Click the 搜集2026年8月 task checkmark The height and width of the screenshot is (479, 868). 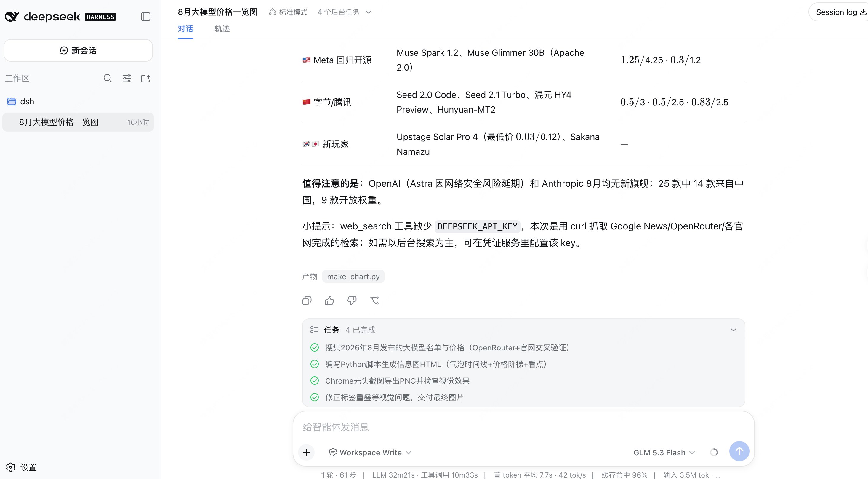314,347
